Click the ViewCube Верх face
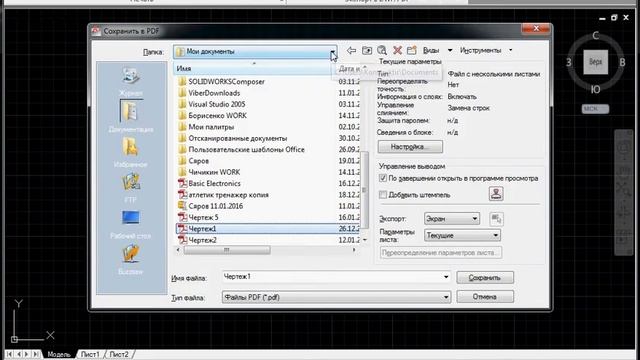 pos(596,62)
